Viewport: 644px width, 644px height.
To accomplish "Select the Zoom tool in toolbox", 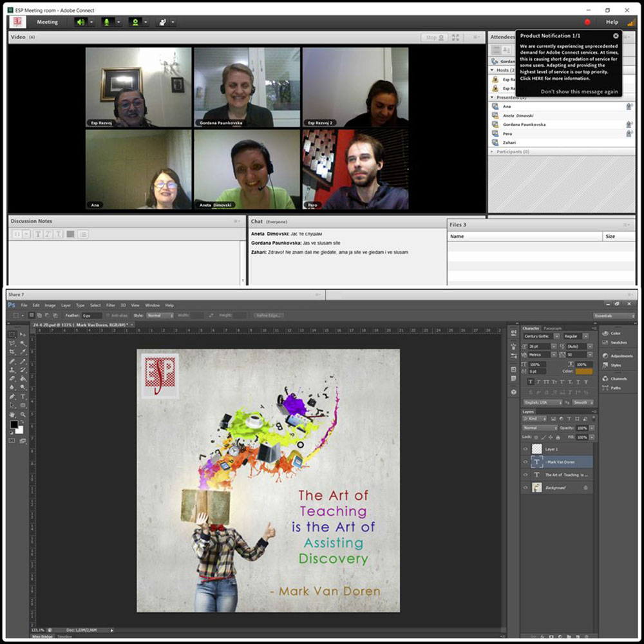I will pos(23,415).
